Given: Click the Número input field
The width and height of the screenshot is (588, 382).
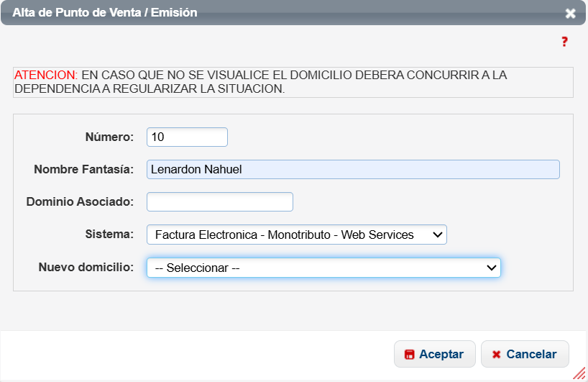Looking at the screenshot, I should (187, 137).
